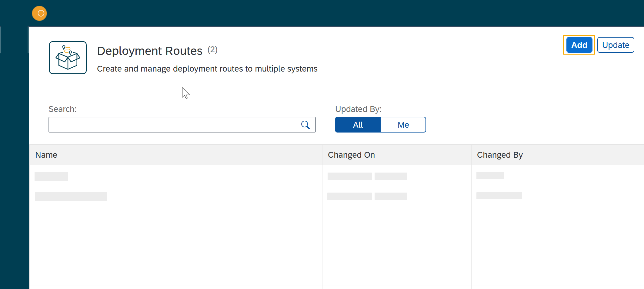Click the Update button
This screenshot has width=644, height=289.
click(616, 45)
